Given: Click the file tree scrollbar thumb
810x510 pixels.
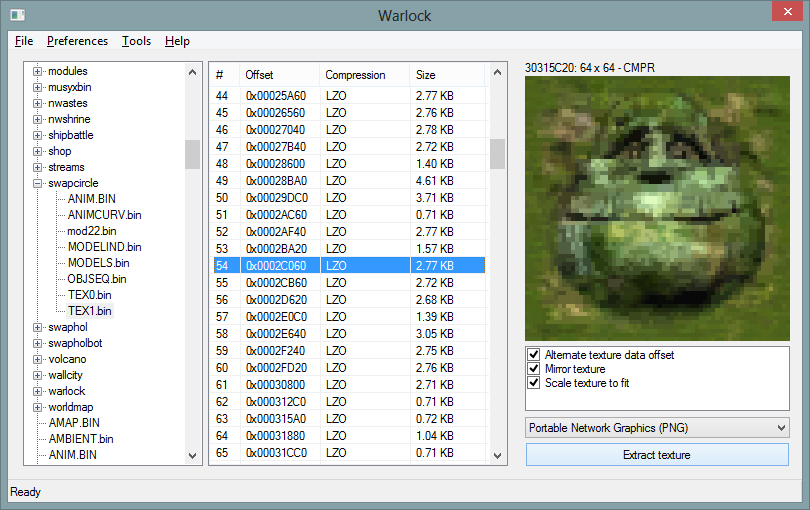Looking at the screenshot, I should 192,154.
